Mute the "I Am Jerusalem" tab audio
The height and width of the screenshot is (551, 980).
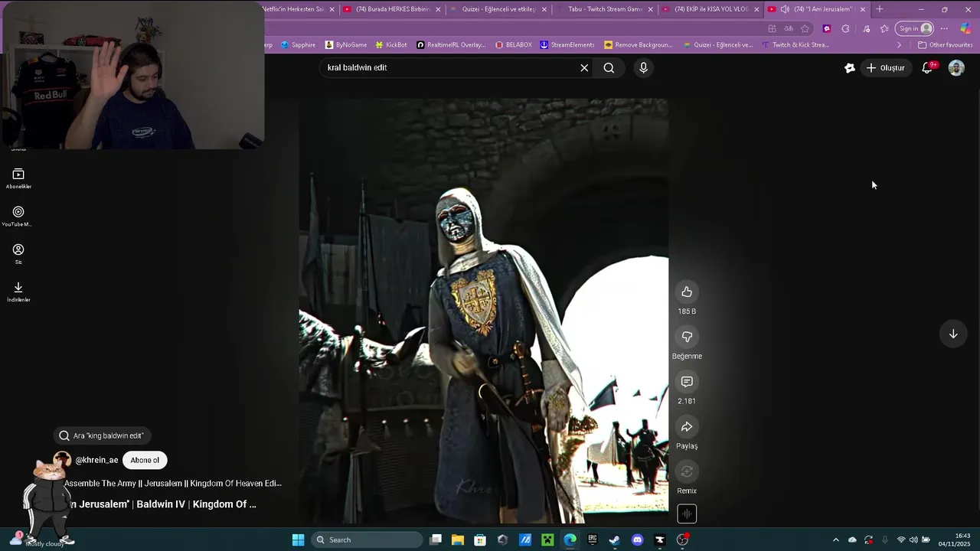pyautogui.click(x=785, y=9)
